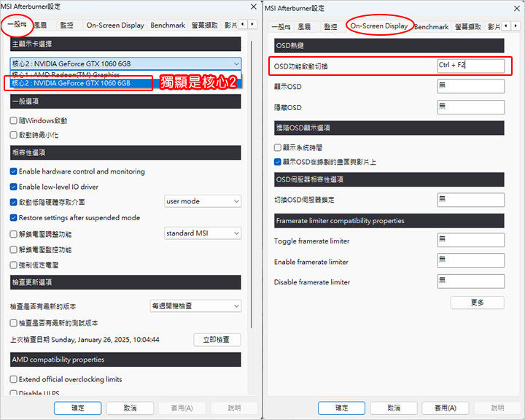Screen dimensions: 525x420
Task: Select On-Screen Display tab in right window
Action: click(x=378, y=26)
